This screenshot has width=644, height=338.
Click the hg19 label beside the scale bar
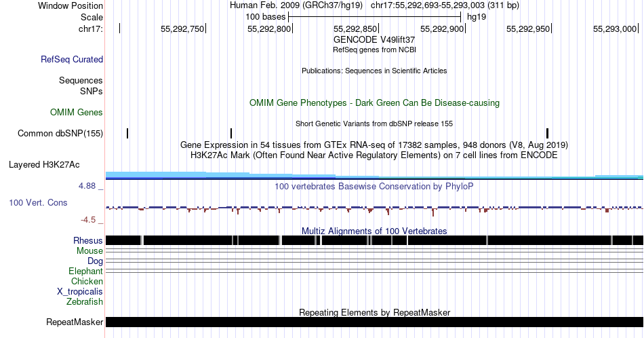tap(477, 17)
